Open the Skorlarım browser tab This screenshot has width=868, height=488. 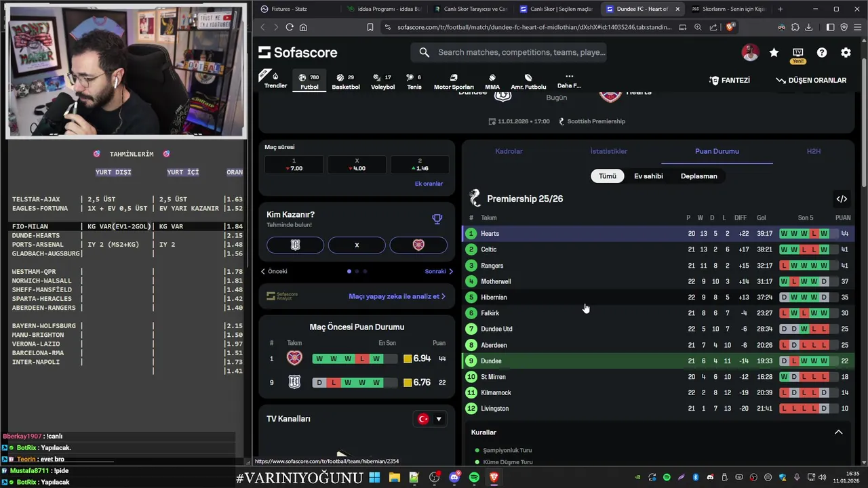coord(729,9)
